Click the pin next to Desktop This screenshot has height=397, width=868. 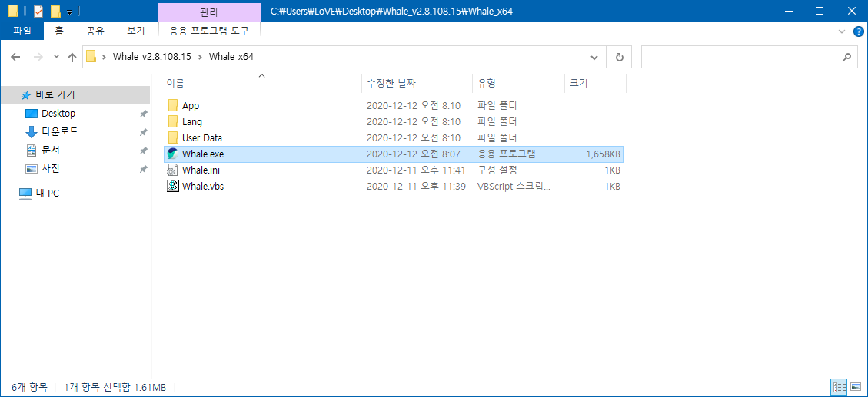coord(143,114)
